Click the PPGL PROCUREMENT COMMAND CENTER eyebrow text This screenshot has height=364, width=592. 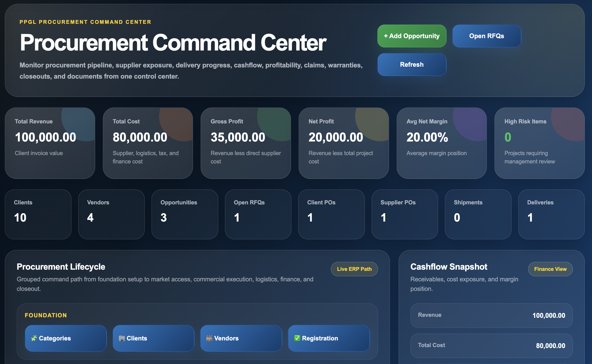coord(85,22)
